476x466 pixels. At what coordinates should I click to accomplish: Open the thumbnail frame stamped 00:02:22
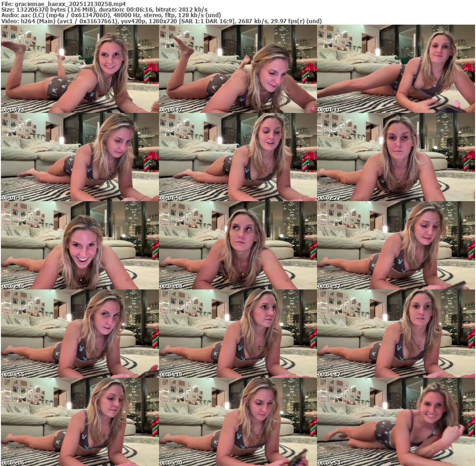click(x=396, y=157)
